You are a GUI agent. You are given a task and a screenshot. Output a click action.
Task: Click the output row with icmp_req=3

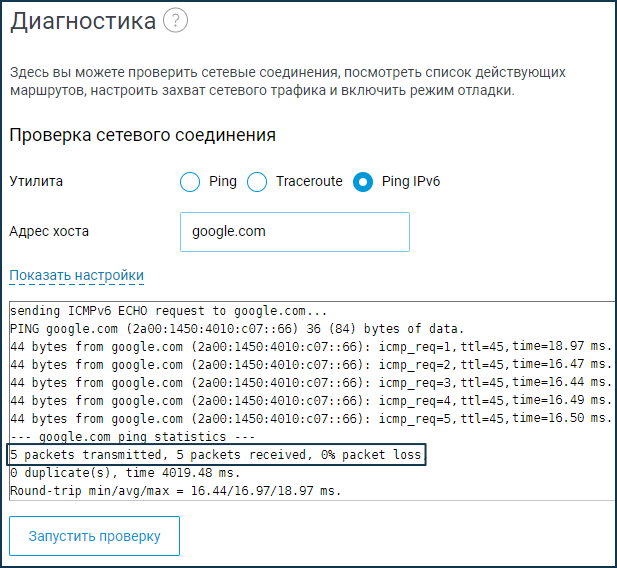coord(311,383)
